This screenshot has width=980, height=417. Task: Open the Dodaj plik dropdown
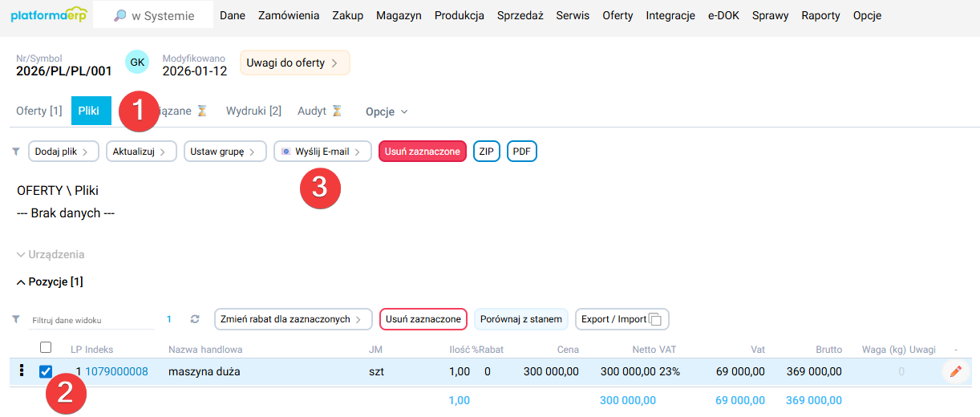click(x=63, y=151)
